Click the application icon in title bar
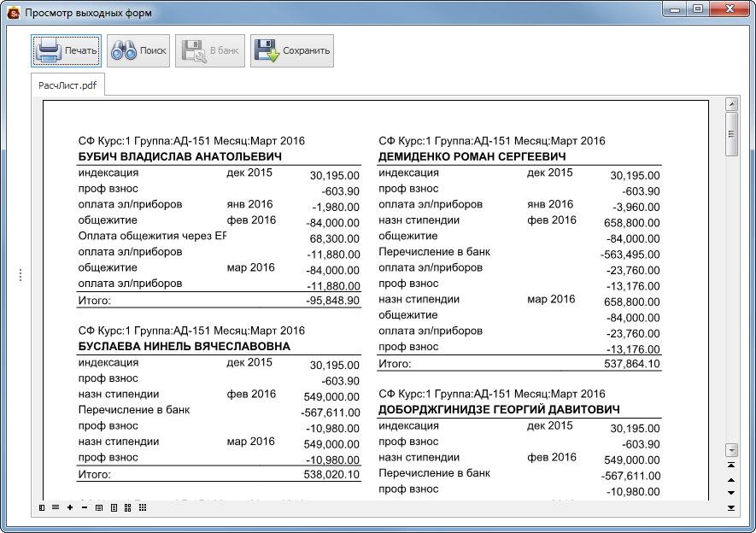 pyautogui.click(x=14, y=13)
